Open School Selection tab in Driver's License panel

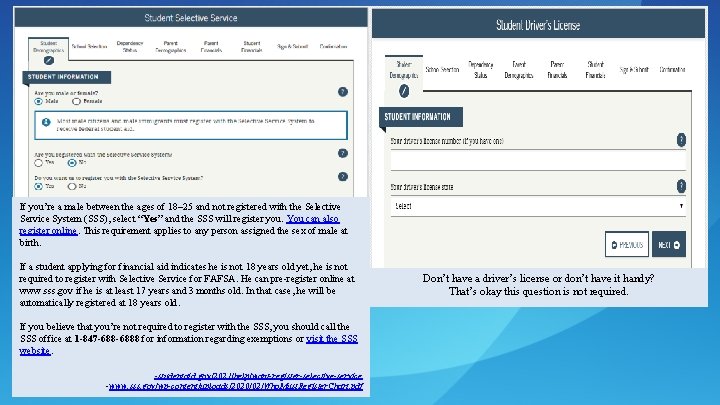pos(442,70)
